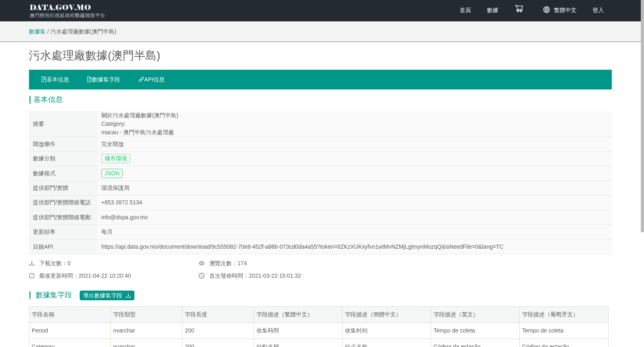
Task: Click the JSON format tag
Action: coord(112,173)
